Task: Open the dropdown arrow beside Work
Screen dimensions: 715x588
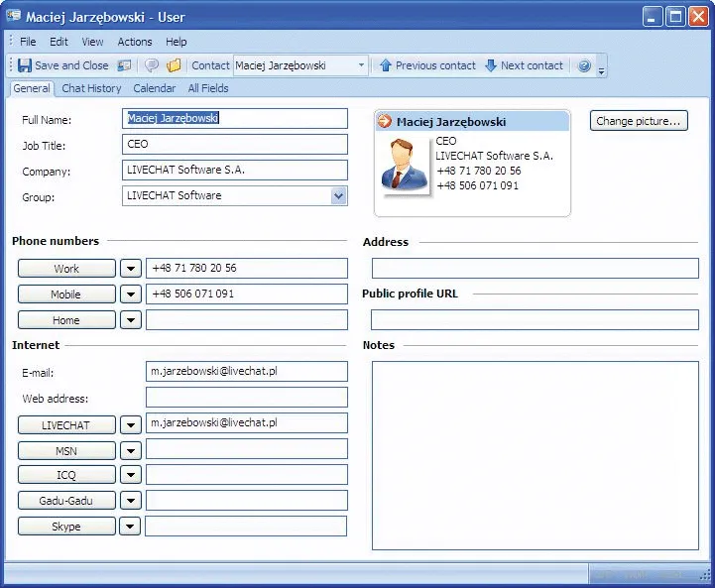Action: coord(131,268)
